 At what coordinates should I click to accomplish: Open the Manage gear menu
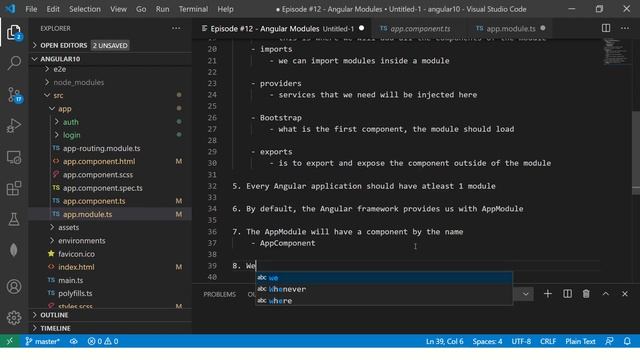(x=14, y=317)
